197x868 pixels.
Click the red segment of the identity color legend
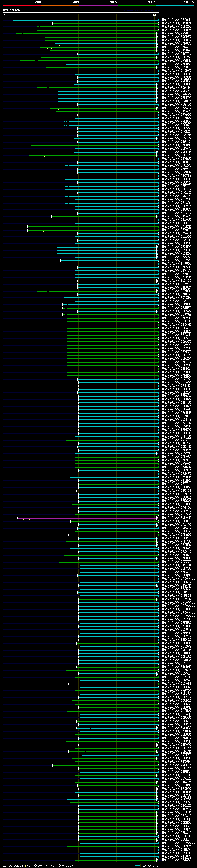point(22,6)
